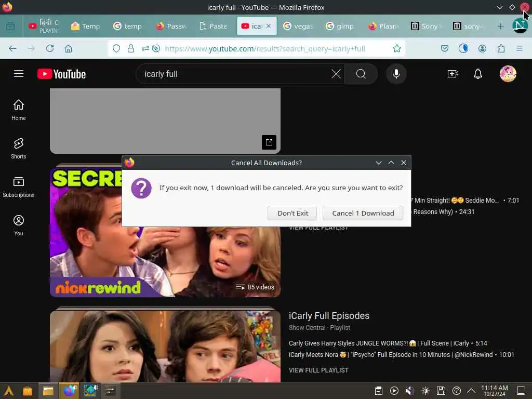Open the application launcher in taskbar

tap(9, 391)
